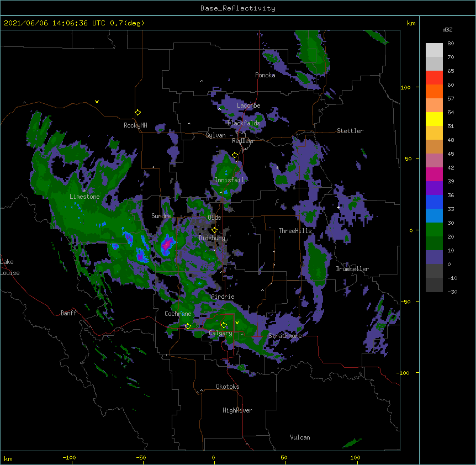Image resolution: width=476 pixels, height=465 pixels.
Task: Select the Calgary city label
Action: [220, 333]
